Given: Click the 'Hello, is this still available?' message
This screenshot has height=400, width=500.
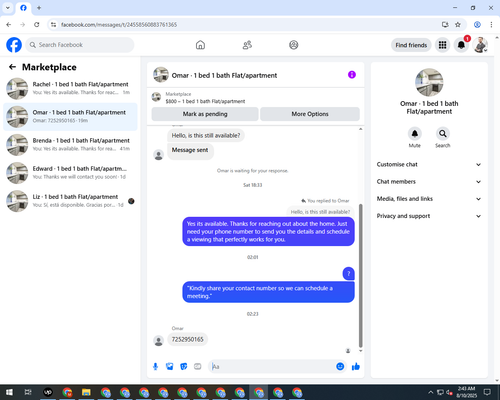Looking at the screenshot, I should 206,135.
